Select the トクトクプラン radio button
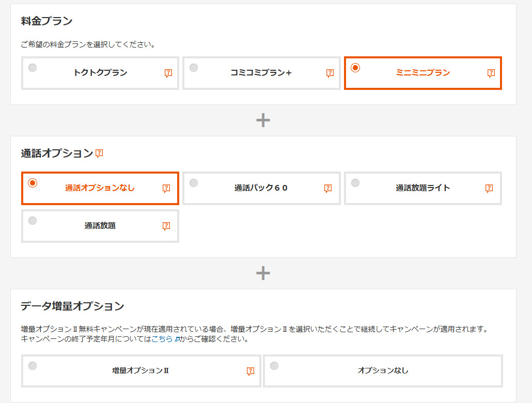Viewport: 532px width, 403px height. tap(33, 68)
